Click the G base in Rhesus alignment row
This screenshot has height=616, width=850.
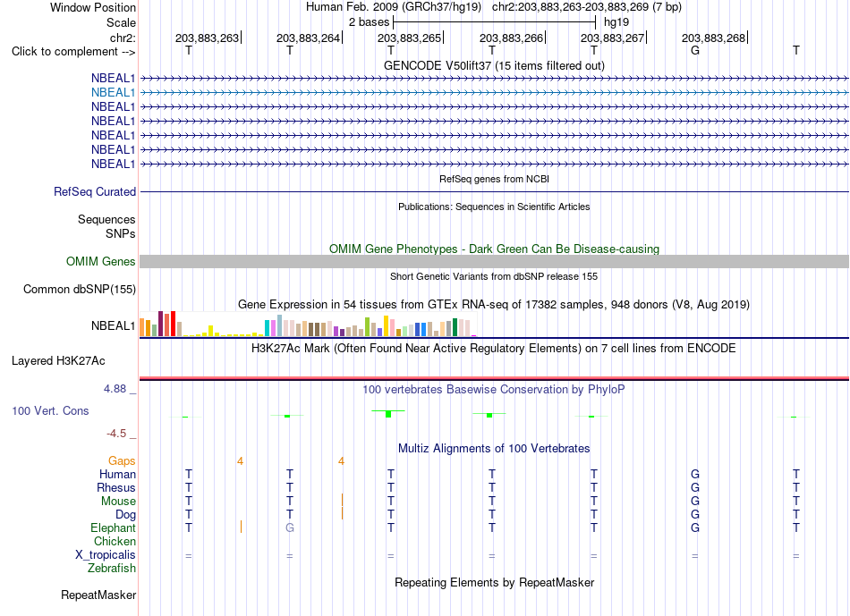(x=695, y=487)
